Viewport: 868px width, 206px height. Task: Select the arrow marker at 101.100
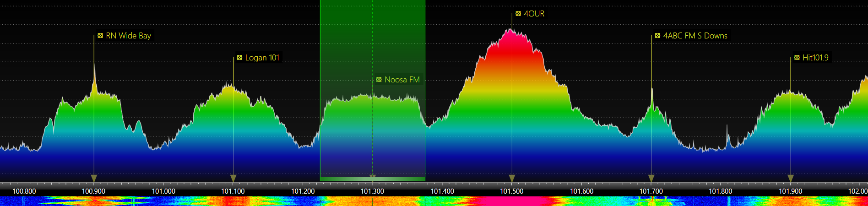[233, 178]
